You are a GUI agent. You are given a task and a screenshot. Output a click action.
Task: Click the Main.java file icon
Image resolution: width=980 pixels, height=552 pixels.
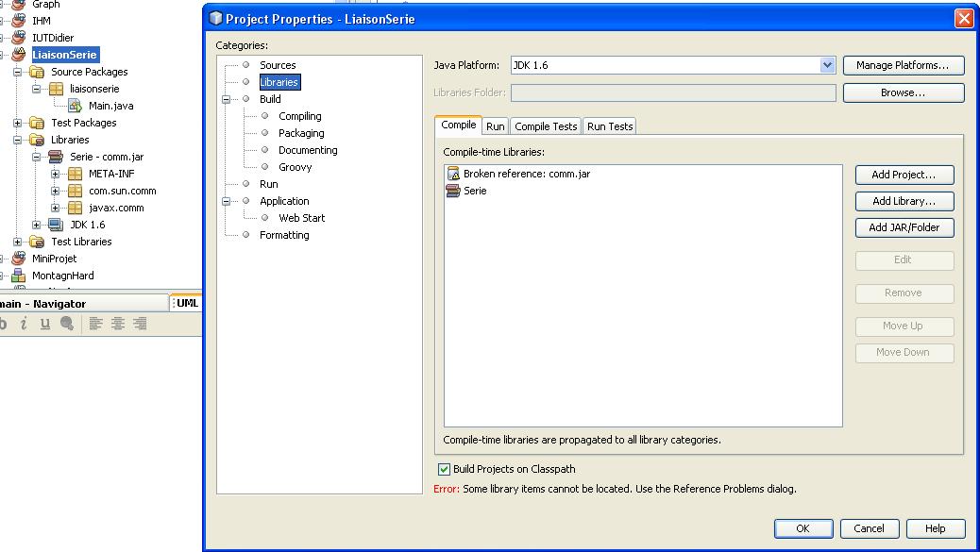[x=75, y=106]
